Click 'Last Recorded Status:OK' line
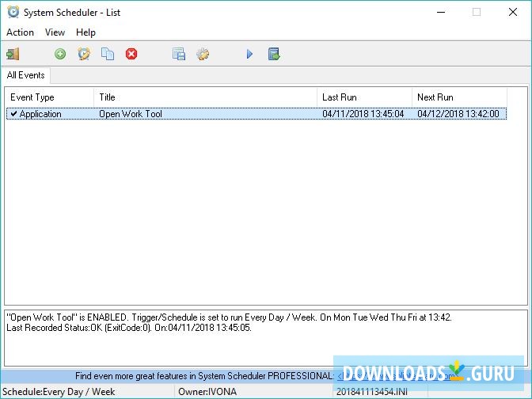Viewport: 532px width, 399px height. 129,328
